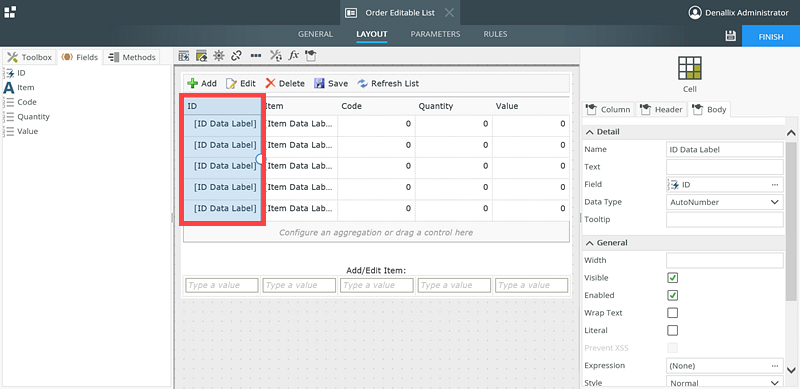Click the properties panel scrollbar down arrow
Screen dimensions: 800x389
point(791,370)
